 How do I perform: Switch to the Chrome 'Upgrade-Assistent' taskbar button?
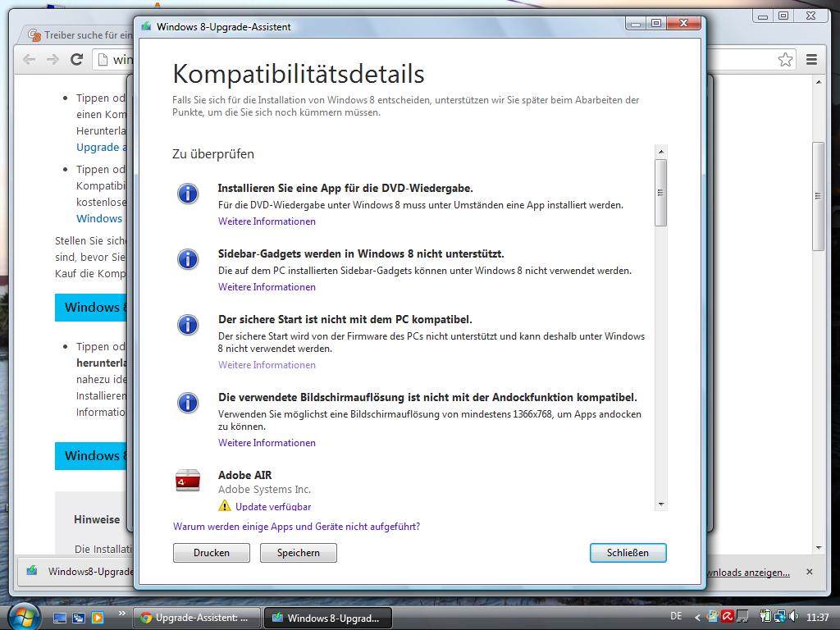click(x=196, y=618)
